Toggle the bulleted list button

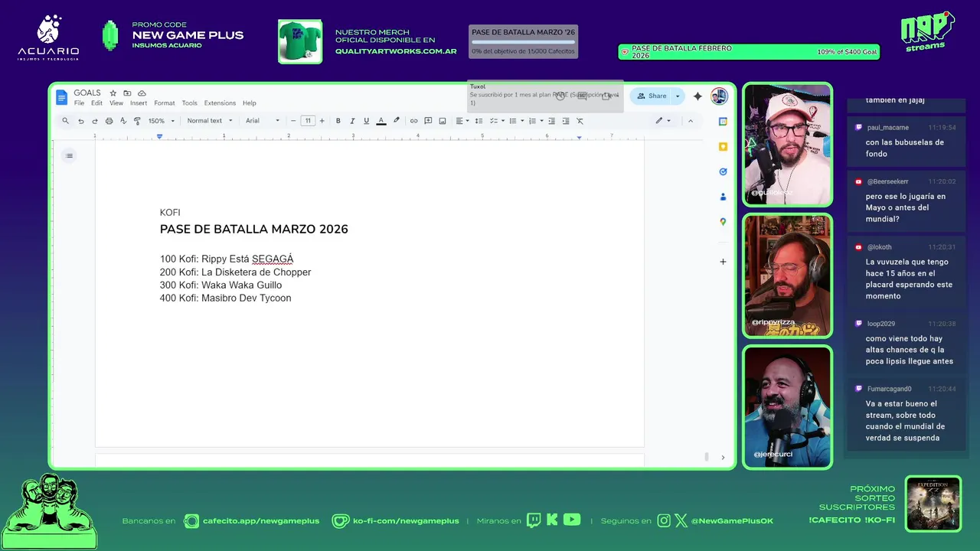tap(512, 121)
